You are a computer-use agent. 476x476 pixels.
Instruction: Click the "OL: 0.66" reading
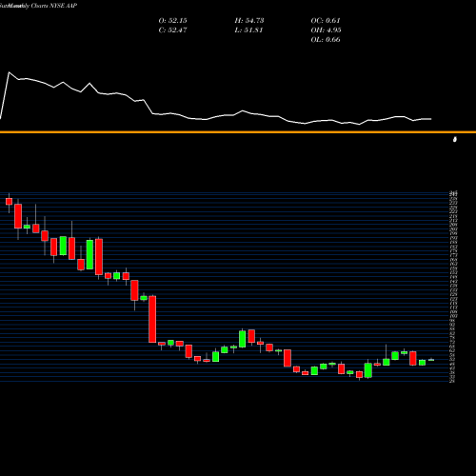(326, 40)
